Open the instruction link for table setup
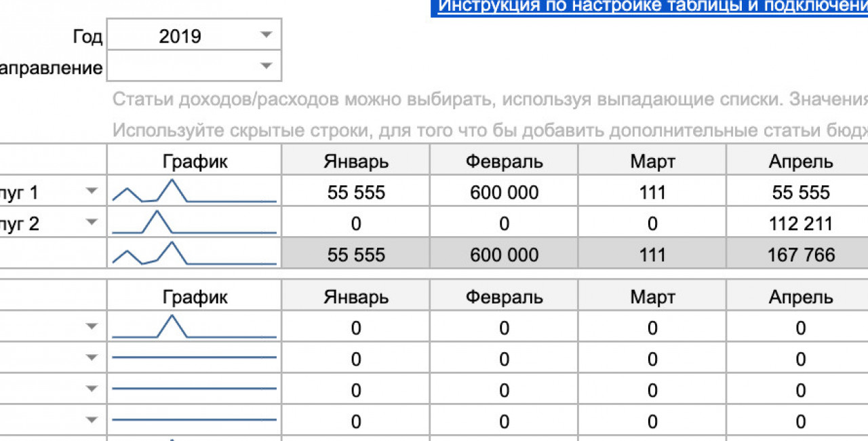 click(x=651, y=7)
